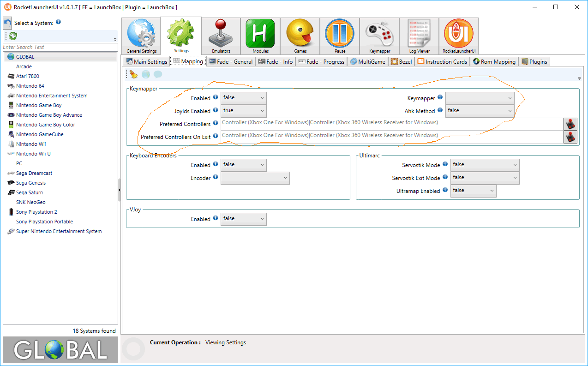Screen dimensions: 588x366
Task: Open the empty Keymapper selection dropdown
Action: coord(480,98)
